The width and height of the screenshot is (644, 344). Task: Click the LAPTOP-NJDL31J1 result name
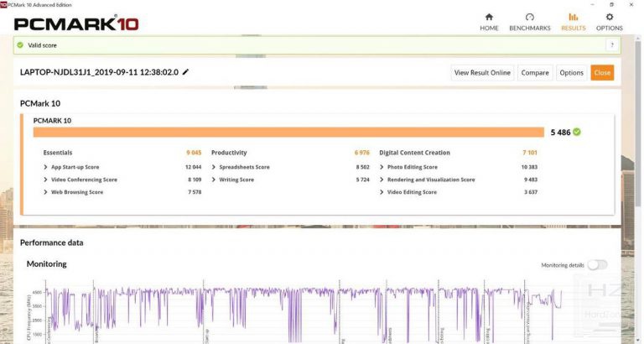tap(100, 72)
